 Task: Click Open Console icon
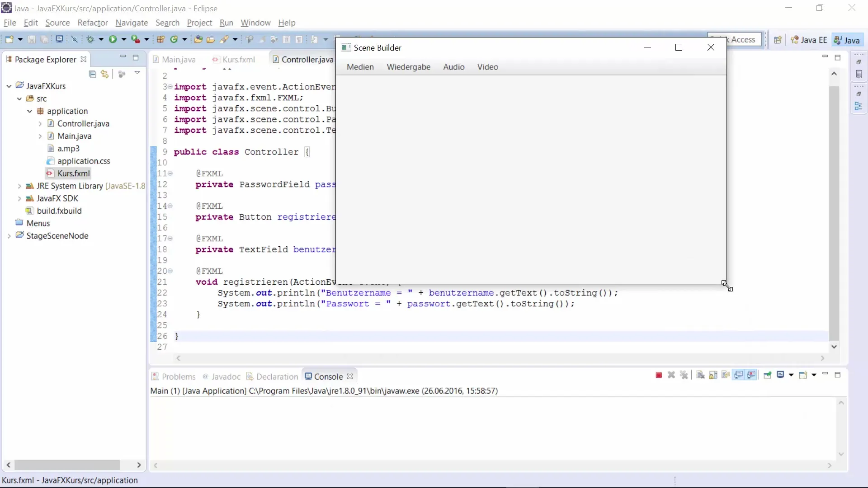803,375
